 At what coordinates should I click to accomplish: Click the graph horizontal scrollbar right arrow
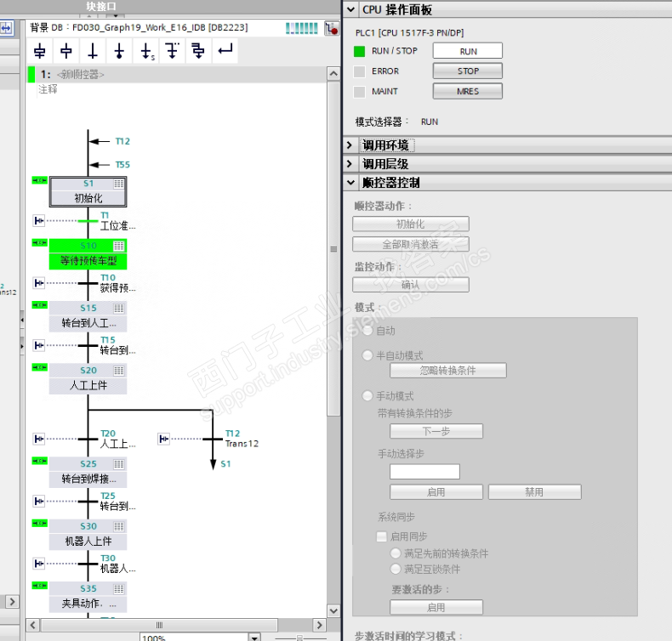click(319, 625)
